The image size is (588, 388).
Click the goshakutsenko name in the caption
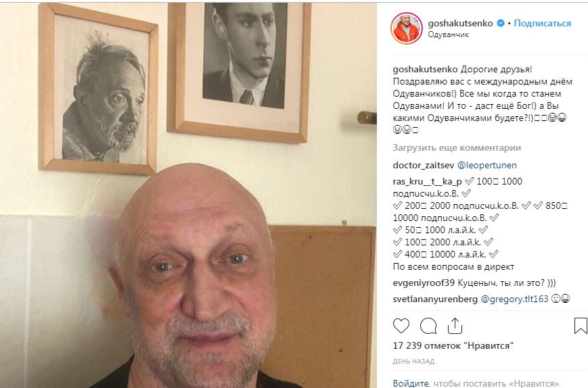coord(425,69)
